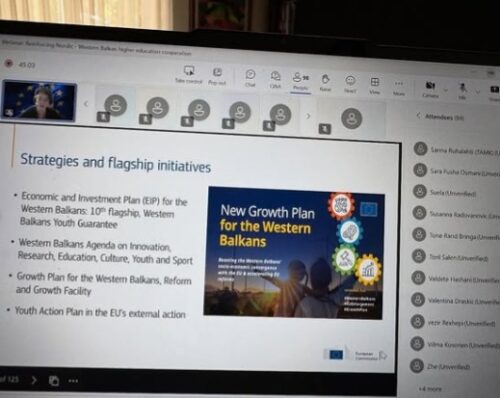Toggle the Camera on or off

[430, 89]
